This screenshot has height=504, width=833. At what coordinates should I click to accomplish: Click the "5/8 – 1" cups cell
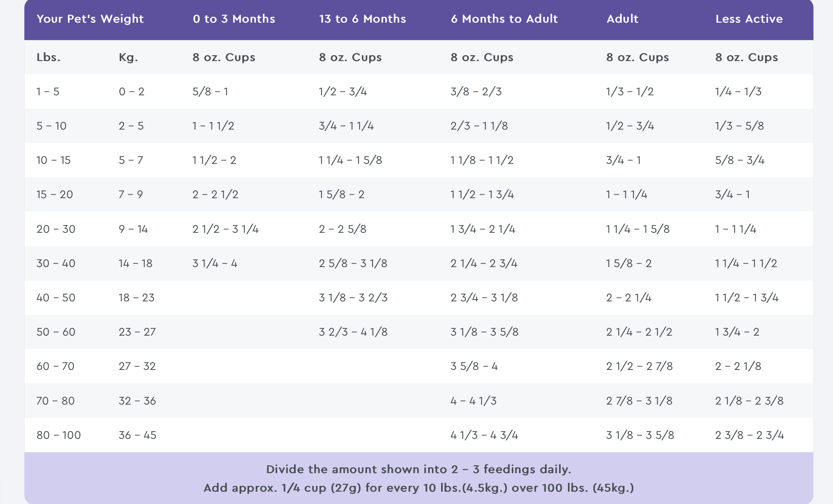click(210, 92)
